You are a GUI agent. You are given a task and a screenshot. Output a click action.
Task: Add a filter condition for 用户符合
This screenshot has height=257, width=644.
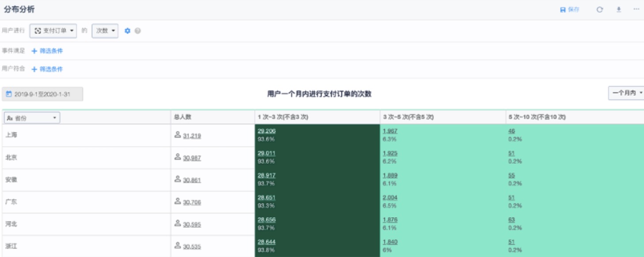[47, 69]
